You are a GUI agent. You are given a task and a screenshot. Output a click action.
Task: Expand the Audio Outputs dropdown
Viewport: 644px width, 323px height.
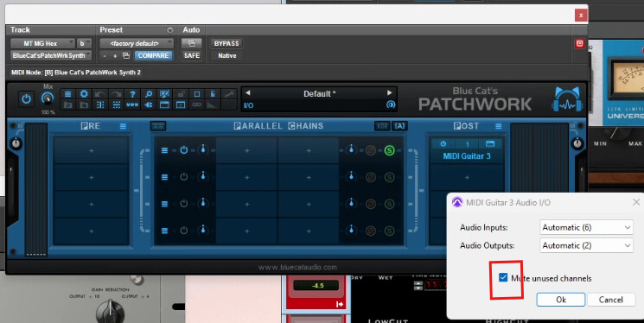click(586, 245)
